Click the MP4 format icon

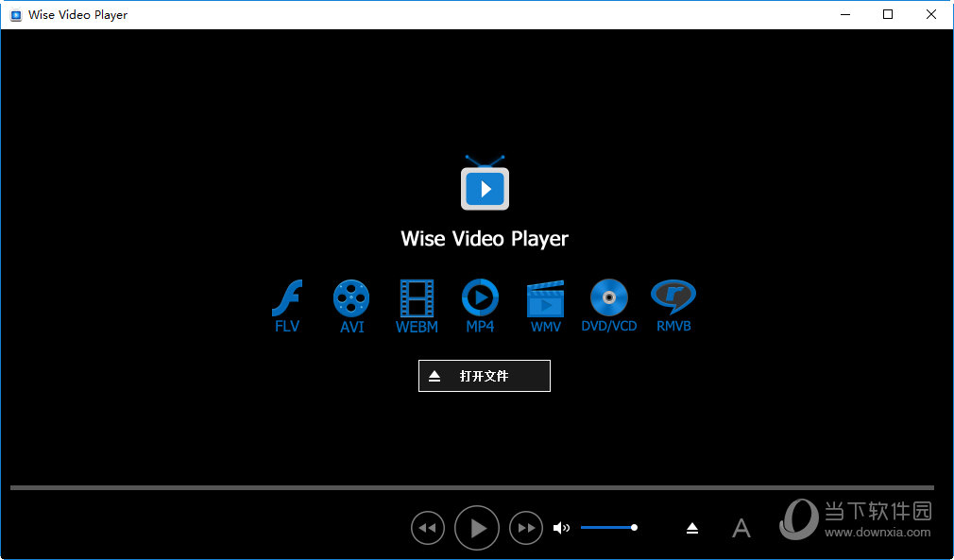(480, 306)
